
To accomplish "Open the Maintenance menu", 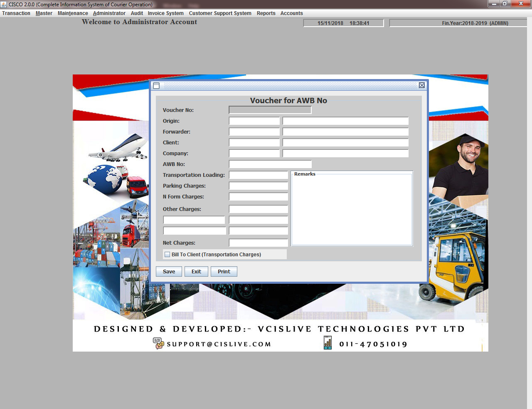I will point(73,13).
